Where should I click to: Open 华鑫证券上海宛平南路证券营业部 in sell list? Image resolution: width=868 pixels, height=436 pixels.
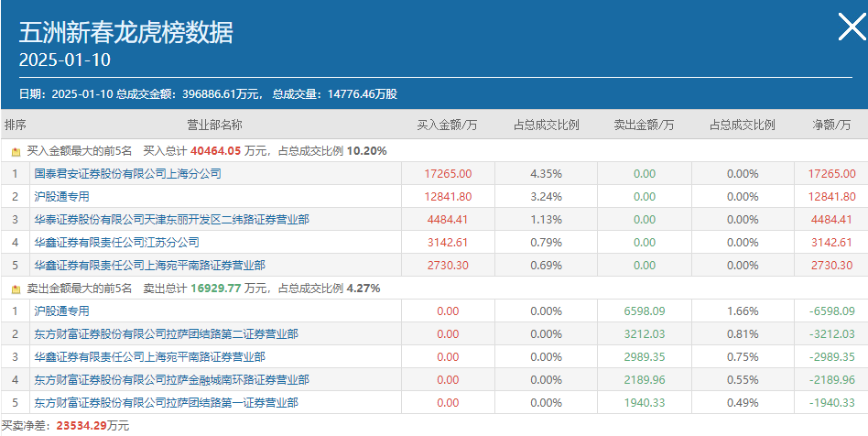pyautogui.click(x=149, y=357)
